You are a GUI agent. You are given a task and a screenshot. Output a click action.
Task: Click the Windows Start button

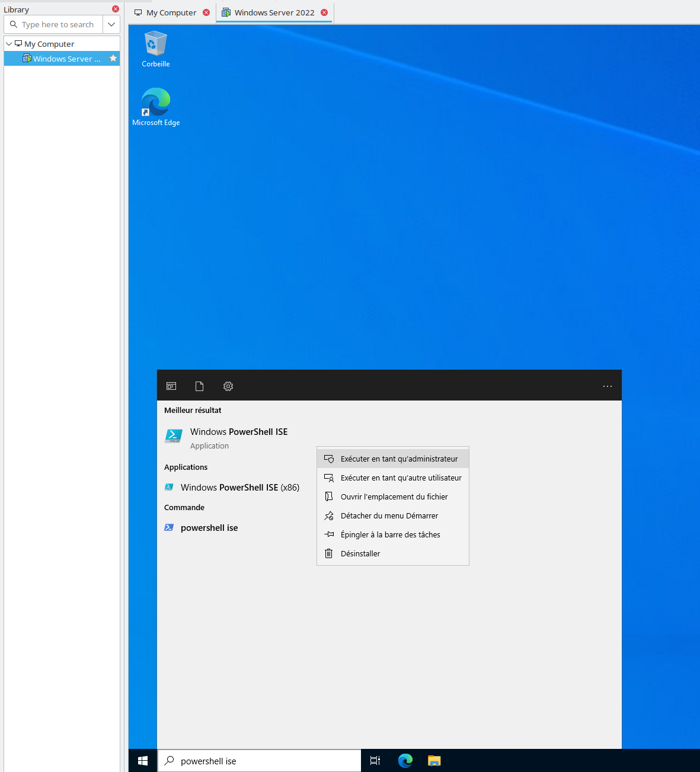(x=142, y=761)
